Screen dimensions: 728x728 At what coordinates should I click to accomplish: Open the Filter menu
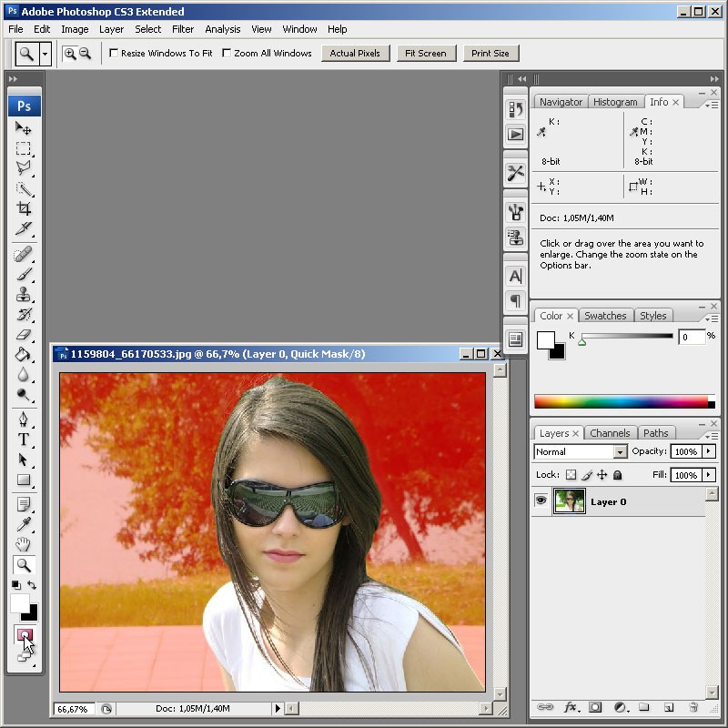coord(183,29)
